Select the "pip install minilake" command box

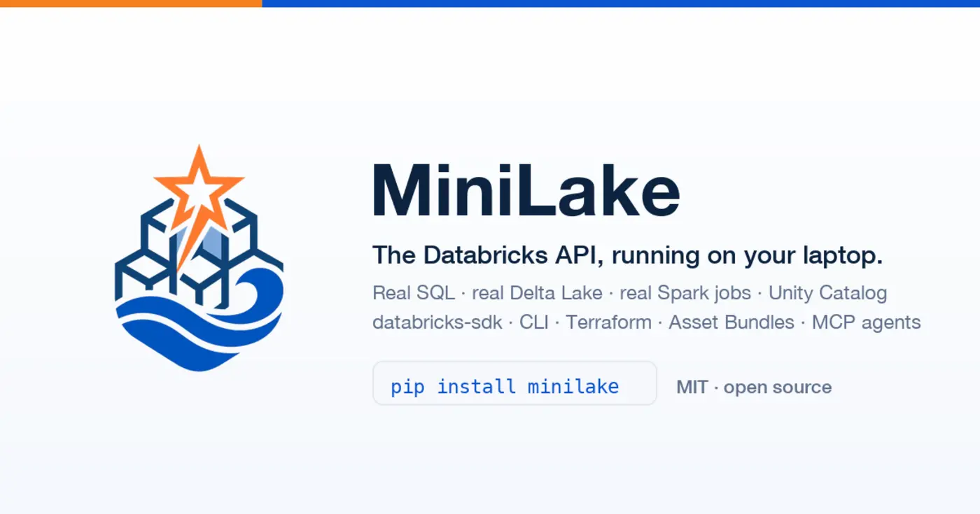tap(514, 383)
